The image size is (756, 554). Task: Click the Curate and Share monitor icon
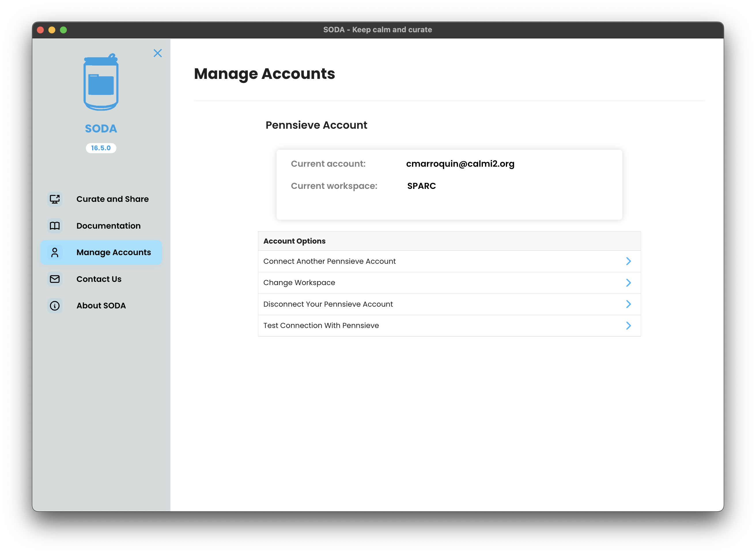(x=55, y=199)
